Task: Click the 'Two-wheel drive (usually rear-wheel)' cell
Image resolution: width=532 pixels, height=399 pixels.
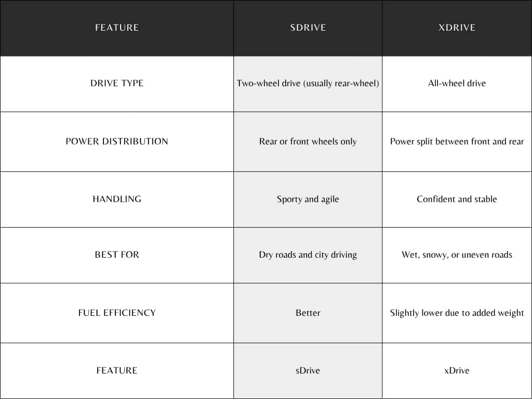Action: pos(308,83)
